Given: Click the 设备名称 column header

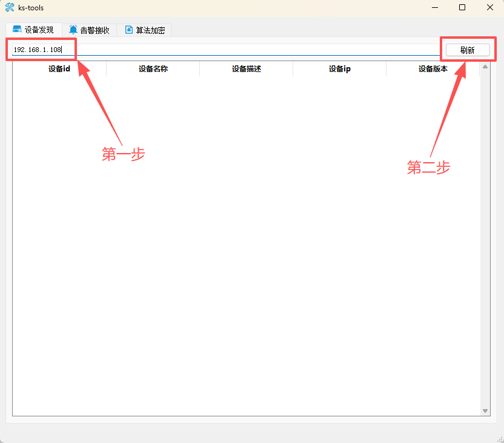Looking at the screenshot, I should (153, 68).
